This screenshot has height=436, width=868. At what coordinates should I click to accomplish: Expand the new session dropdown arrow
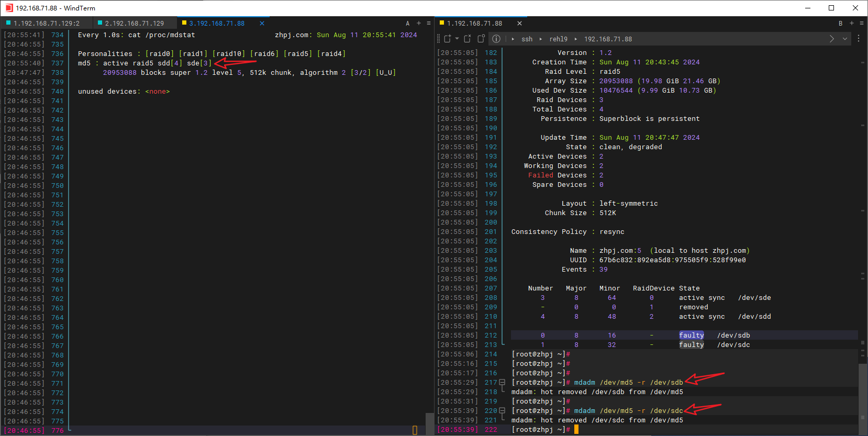coord(457,39)
